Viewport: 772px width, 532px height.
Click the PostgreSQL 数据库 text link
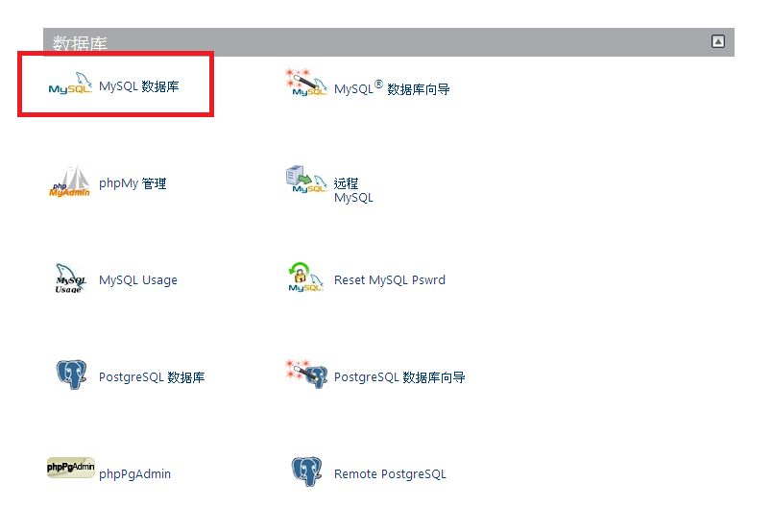pyautogui.click(x=152, y=377)
